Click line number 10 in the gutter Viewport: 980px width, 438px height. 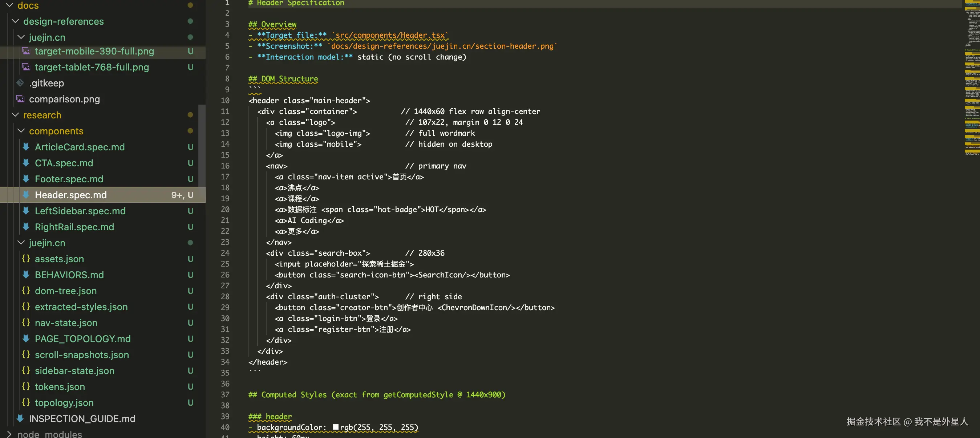225,101
